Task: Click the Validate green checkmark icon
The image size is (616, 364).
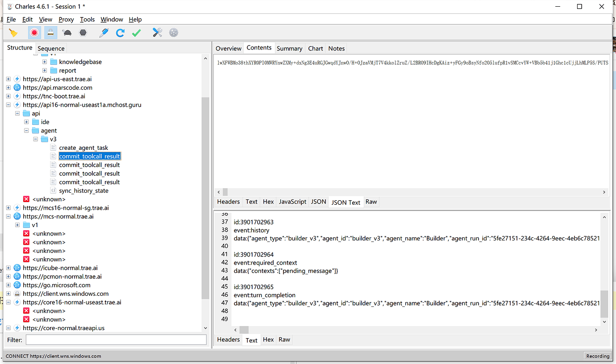Action: pos(137,33)
